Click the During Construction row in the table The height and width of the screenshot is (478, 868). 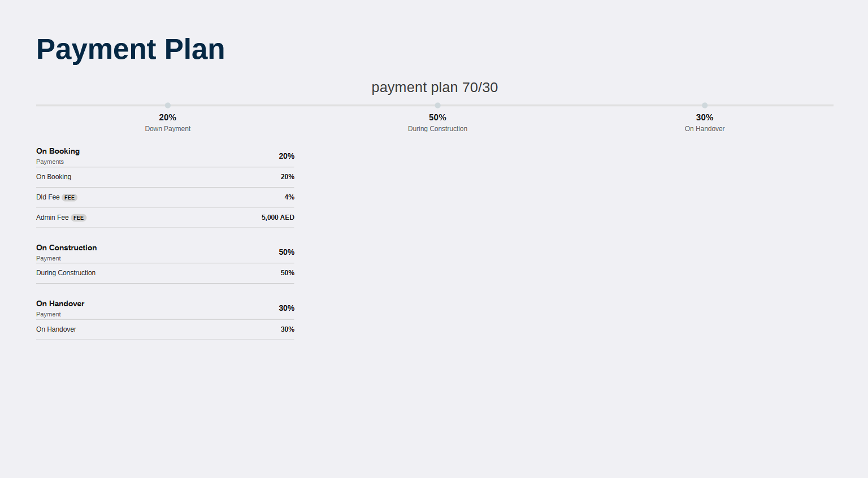pos(165,273)
